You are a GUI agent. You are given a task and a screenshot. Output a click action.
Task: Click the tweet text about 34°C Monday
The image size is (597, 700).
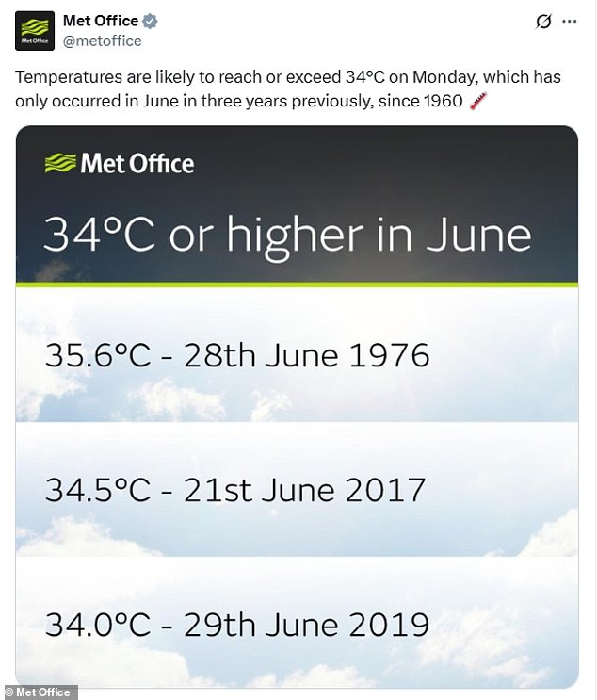coord(288,89)
